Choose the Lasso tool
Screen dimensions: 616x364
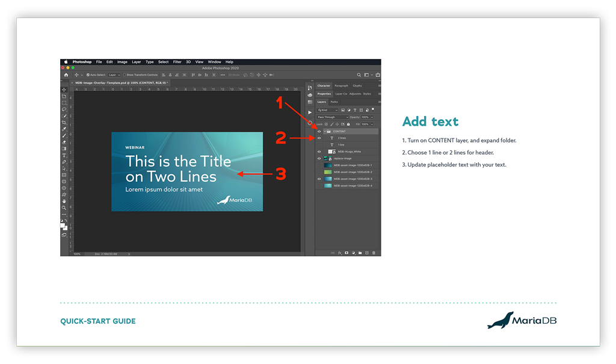point(64,110)
